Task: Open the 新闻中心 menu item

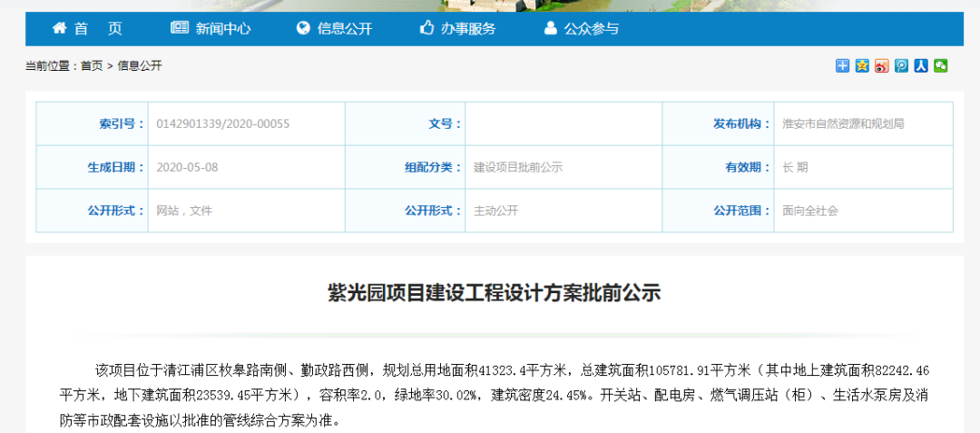Action: (223, 29)
